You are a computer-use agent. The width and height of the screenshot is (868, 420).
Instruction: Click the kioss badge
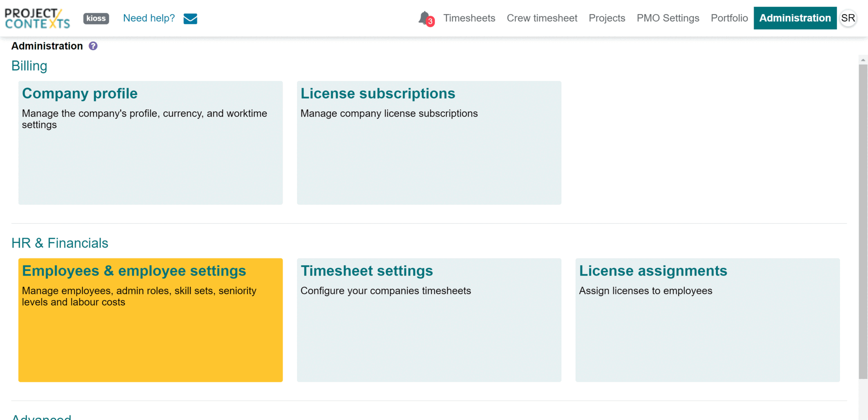pyautogui.click(x=96, y=18)
